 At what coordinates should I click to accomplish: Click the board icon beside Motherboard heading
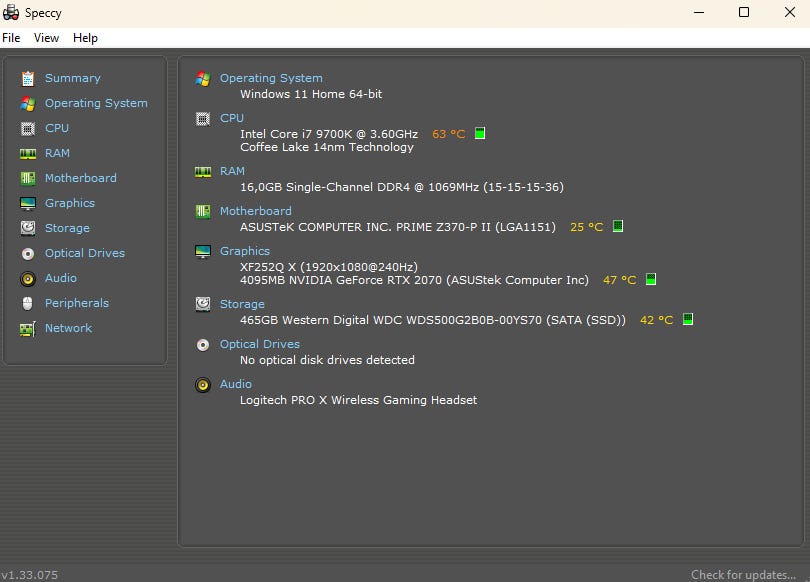click(203, 211)
